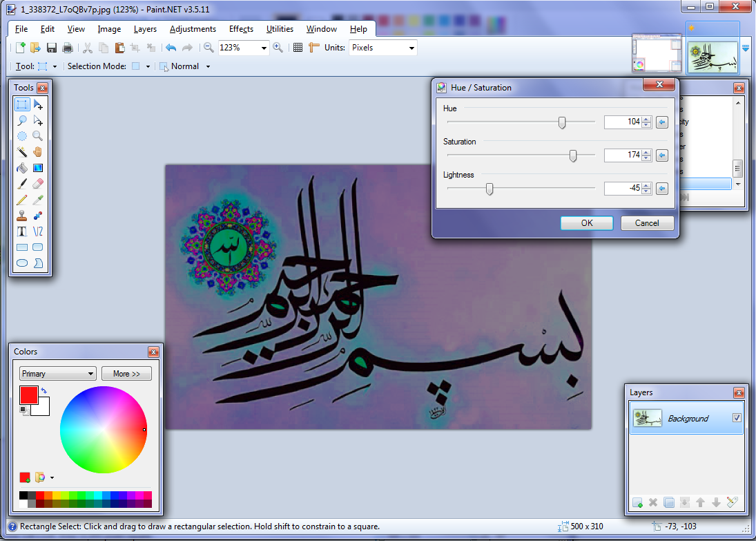Screen dimensions: 756x541
Task: Click the Print icon in toolbar
Action: tap(68, 47)
